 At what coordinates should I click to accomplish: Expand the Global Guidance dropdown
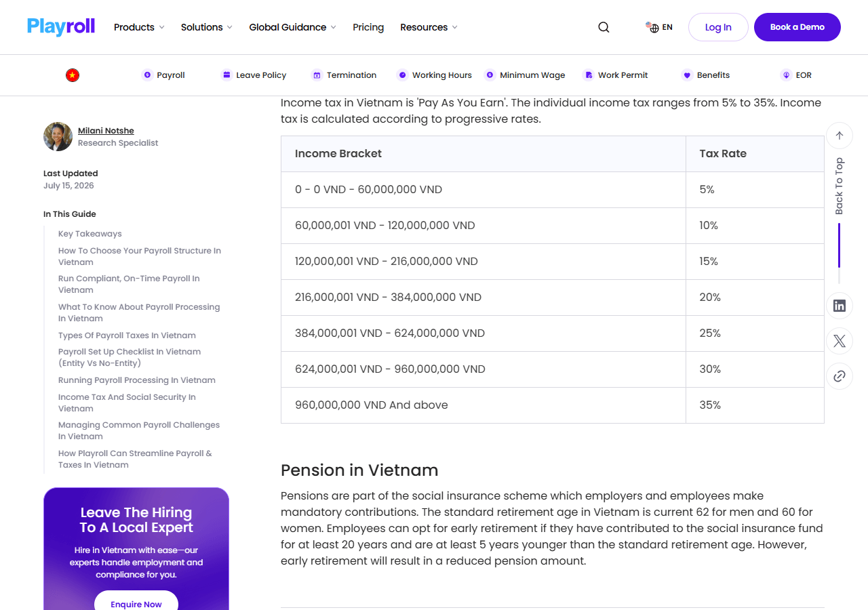click(x=293, y=27)
